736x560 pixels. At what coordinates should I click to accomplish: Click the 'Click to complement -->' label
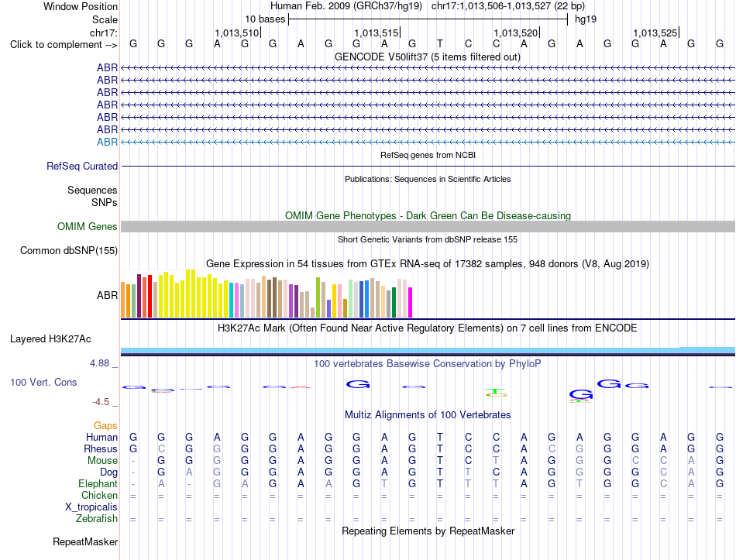click(64, 45)
